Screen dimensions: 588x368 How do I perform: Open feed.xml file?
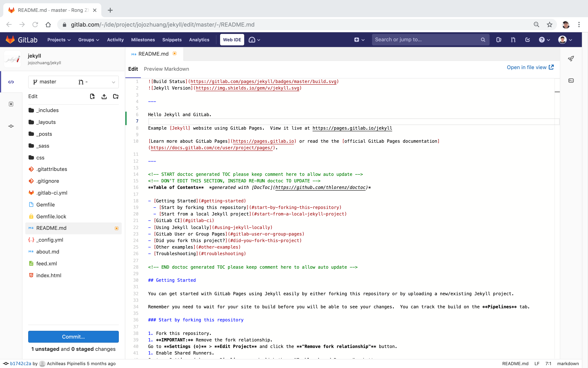pos(73,263)
